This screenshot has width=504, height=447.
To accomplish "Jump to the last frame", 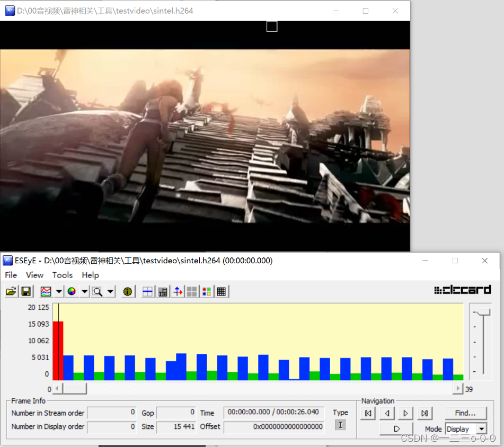I will (x=425, y=413).
